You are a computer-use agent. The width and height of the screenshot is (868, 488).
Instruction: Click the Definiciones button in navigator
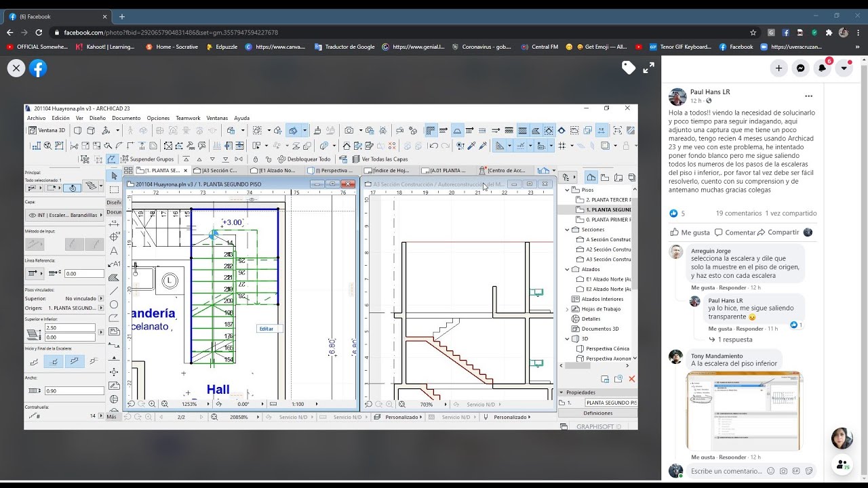(x=597, y=413)
